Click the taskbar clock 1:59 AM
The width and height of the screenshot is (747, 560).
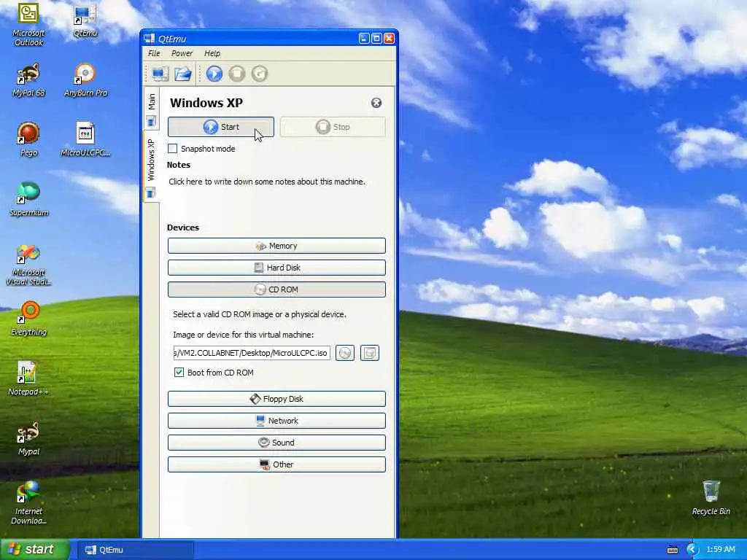[x=720, y=550]
